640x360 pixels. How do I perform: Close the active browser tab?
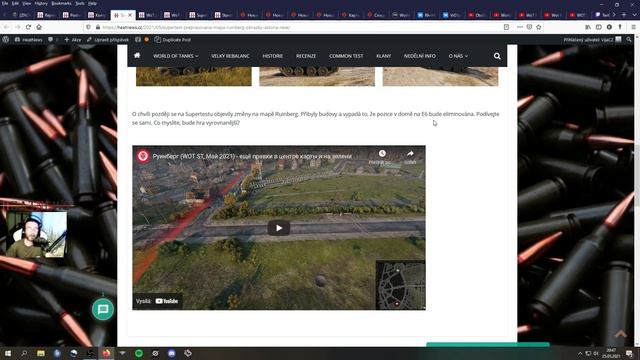click(x=130, y=15)
